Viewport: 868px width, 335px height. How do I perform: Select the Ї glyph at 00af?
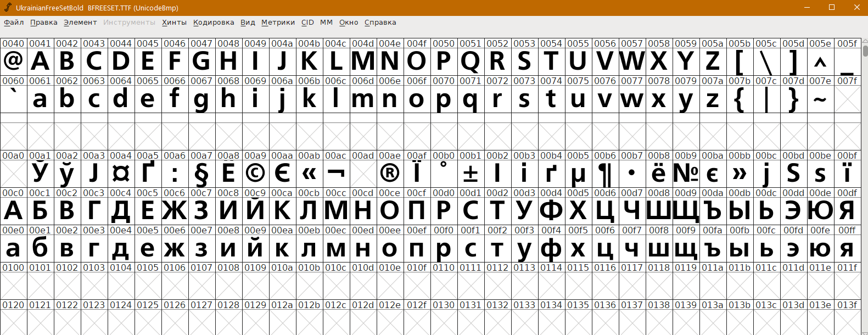coord(417,174)
